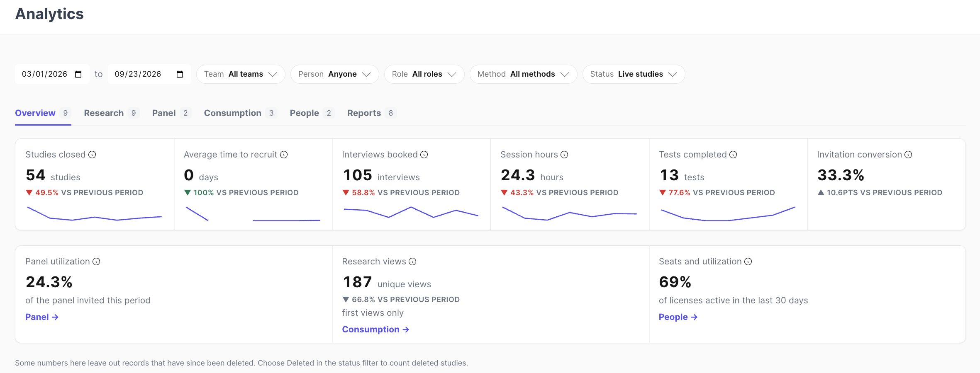This screenshot has width=980, height=373.
Task: Open the end date calendar picker icon
Action: pos(180,74)
